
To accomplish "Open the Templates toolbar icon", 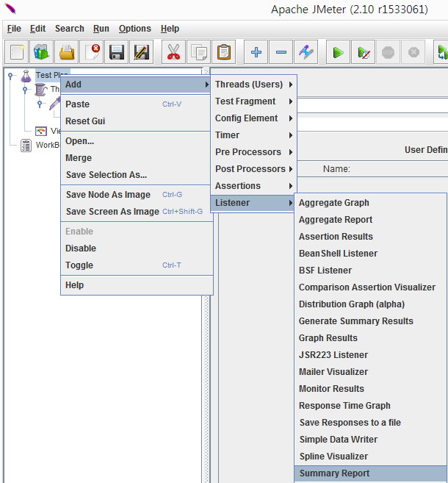I will click(42, 52).
